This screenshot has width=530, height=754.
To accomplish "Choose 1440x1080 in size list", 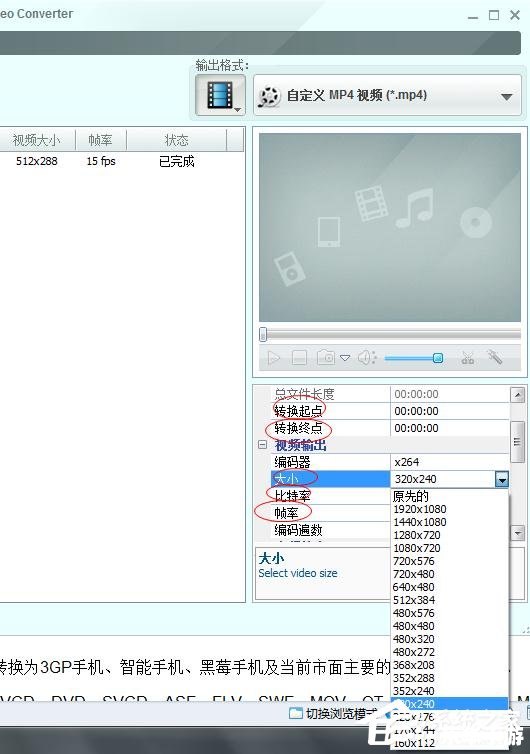I will click(450, 522).
